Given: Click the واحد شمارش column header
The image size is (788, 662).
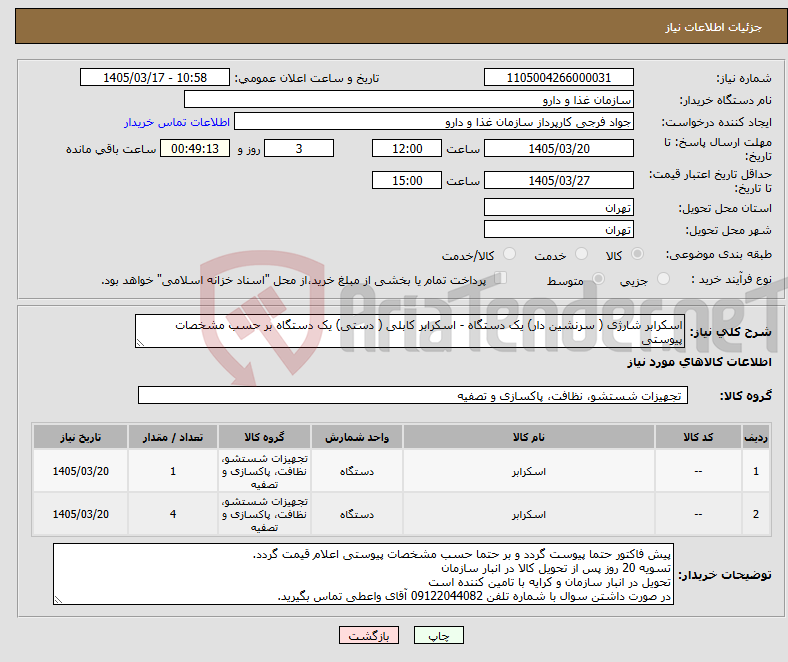Looking at the screenshot, I should tap(357, 437).
